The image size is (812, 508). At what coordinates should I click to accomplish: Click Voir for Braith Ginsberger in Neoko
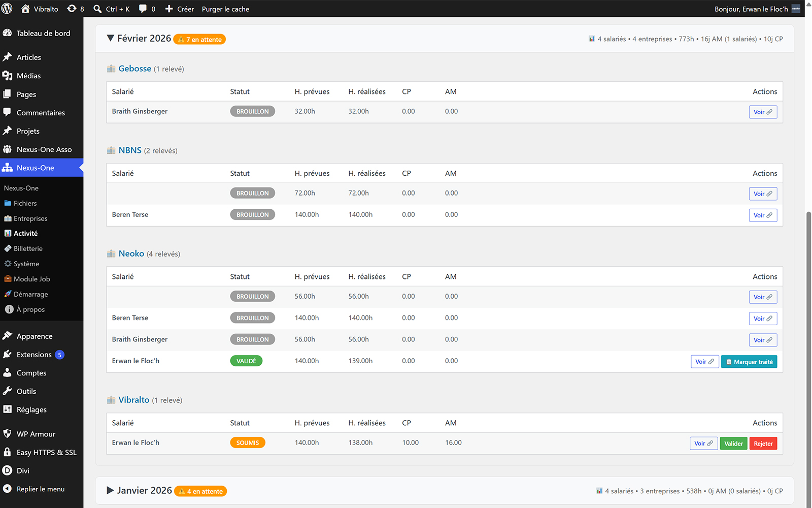click(763, 340)
